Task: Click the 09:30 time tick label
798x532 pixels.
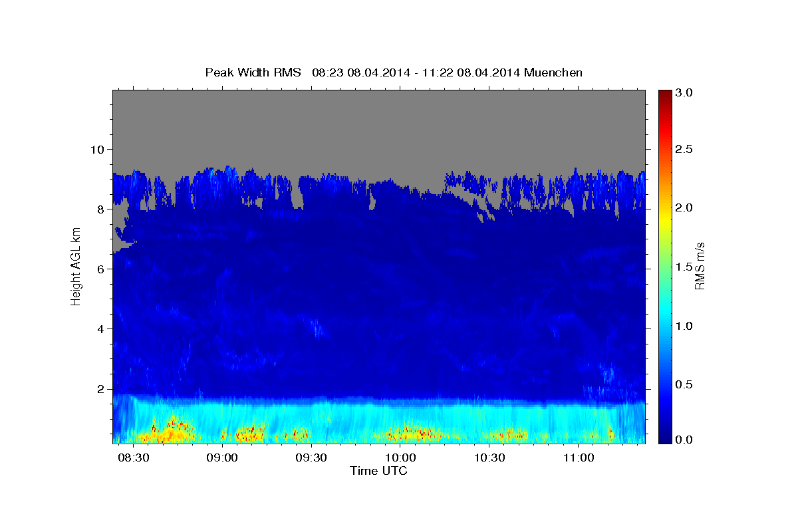Action: [311, 458]
